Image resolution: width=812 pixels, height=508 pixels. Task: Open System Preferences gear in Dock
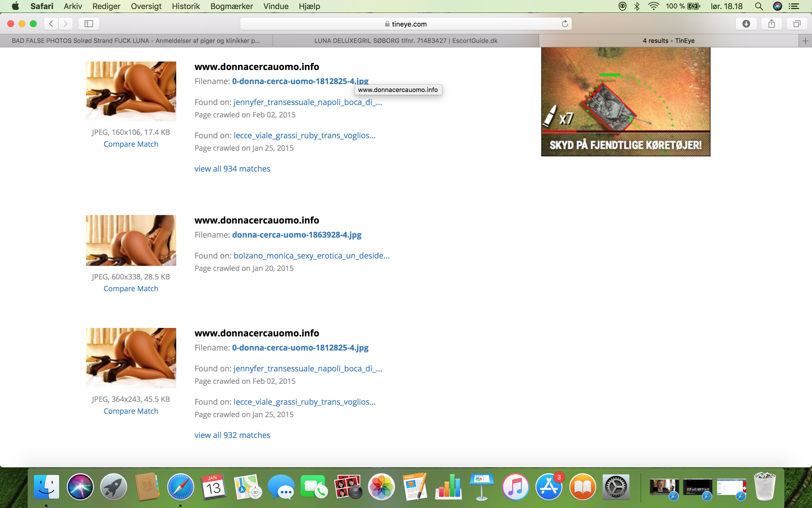pyautogui.click(x=616, y=487)
